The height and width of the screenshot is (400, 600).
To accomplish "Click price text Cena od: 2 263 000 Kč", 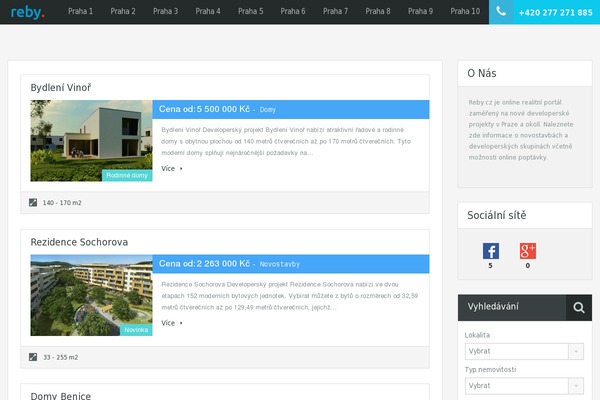I will [204, 264].
